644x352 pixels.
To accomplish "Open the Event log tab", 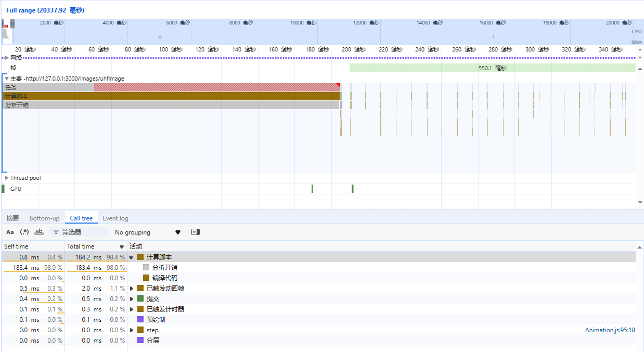I will point(115,218).
